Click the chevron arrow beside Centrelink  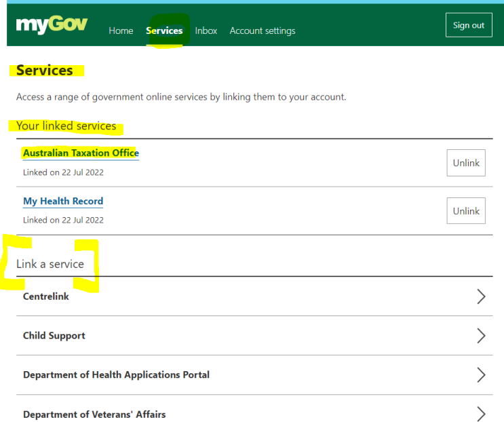tap(481, 296)
